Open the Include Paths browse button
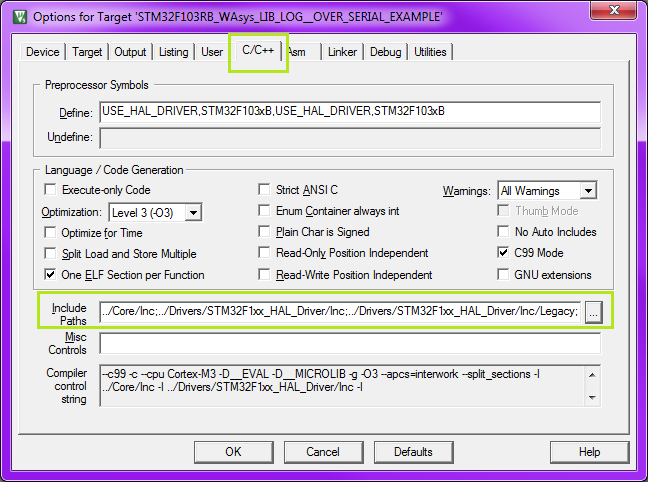 [x=593, y=313]
